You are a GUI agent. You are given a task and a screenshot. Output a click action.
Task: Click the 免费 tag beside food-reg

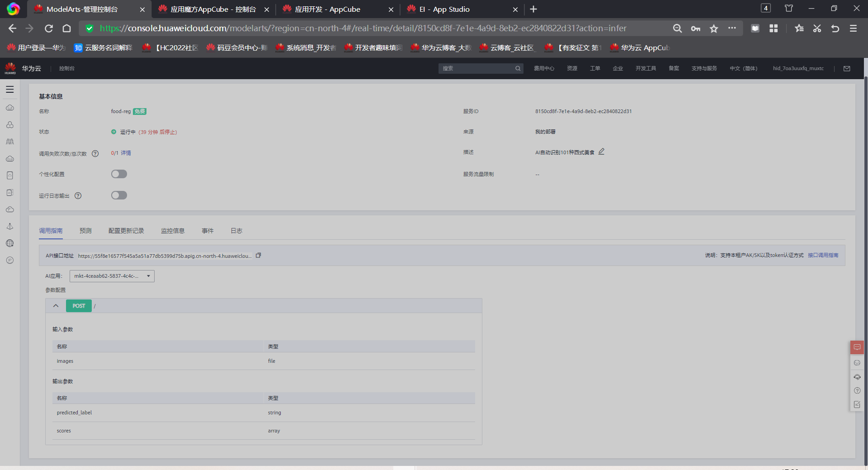click(x=140, y=111)
